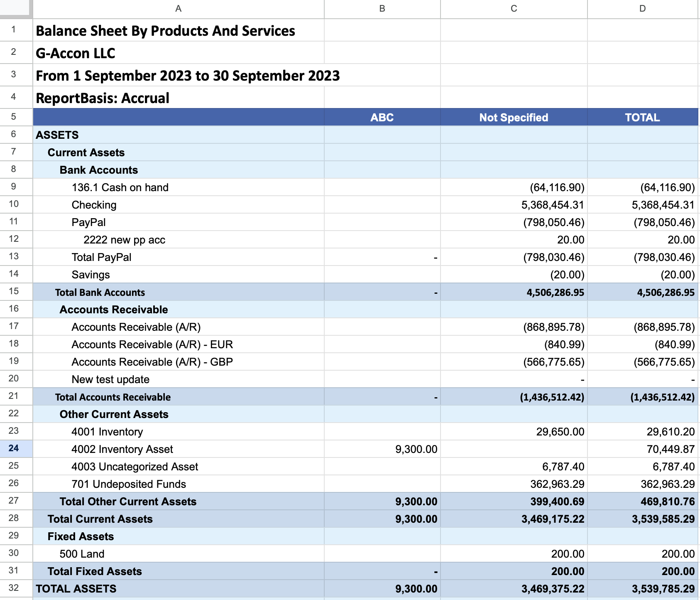This screenshot has height=600, width=700.
Task: Click the TOTAL value 70,449.87
Action: point(643,449)
